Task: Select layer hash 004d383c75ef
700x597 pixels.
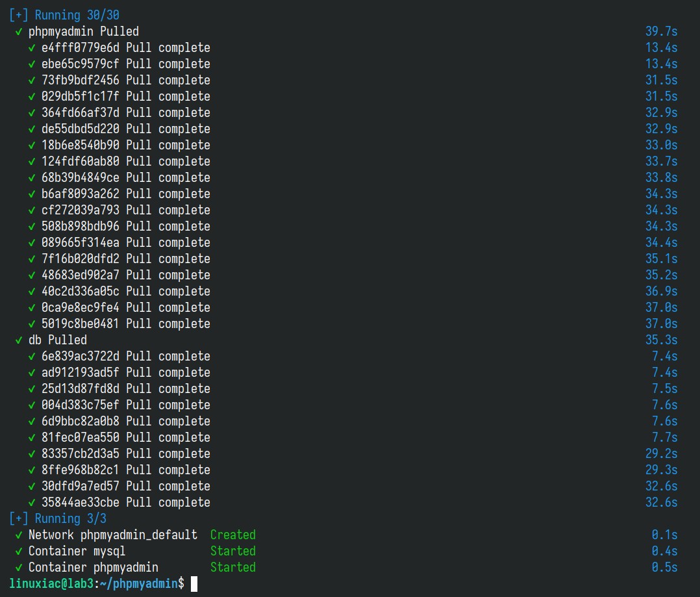Action: 81,405
